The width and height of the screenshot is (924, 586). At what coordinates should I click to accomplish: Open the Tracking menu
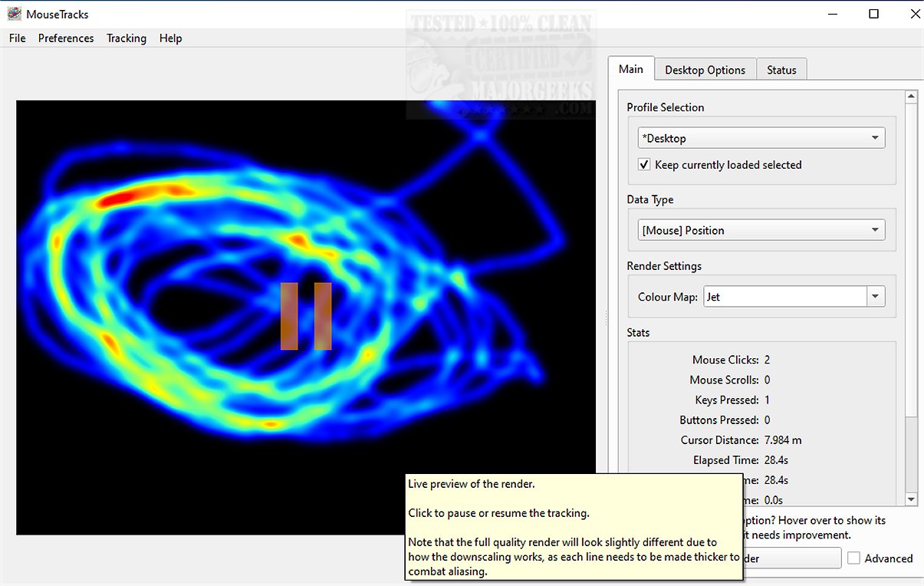tap(127, 38)
